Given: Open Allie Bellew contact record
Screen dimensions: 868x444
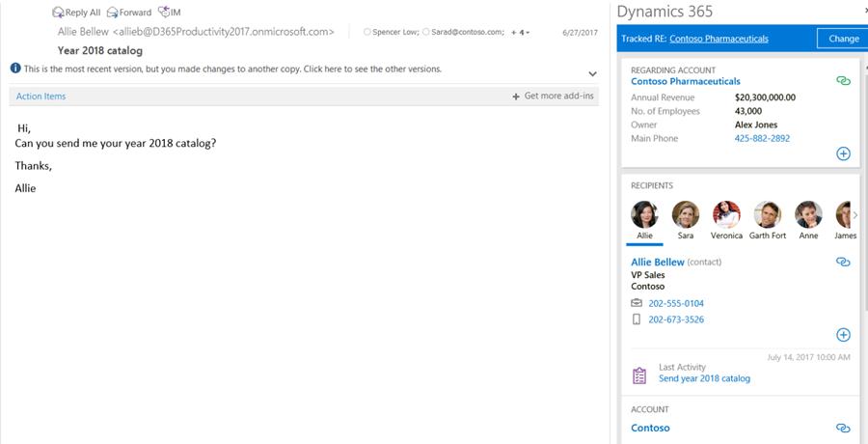Looking at the screenshot, I should pyautogui.click(x=658, y=263).
